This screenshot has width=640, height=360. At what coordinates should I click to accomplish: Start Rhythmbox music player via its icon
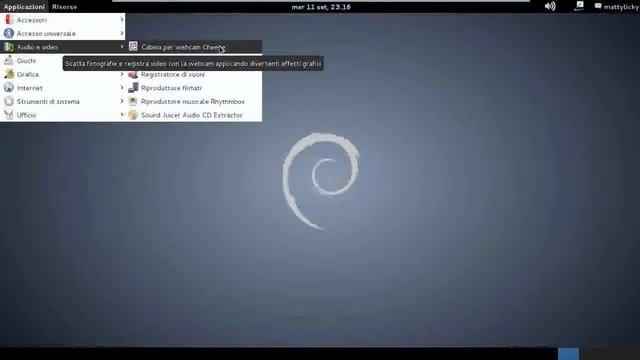133,101
